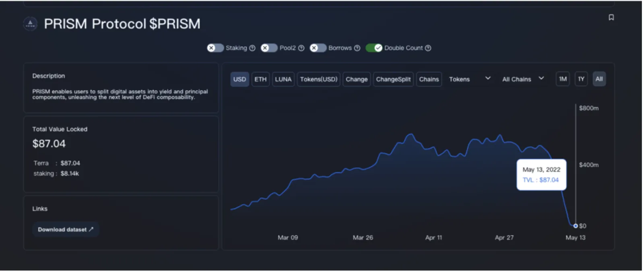Screen dimensions: 644x272
Task: Open the Chains chart view
Action: (x=429, y=79)
